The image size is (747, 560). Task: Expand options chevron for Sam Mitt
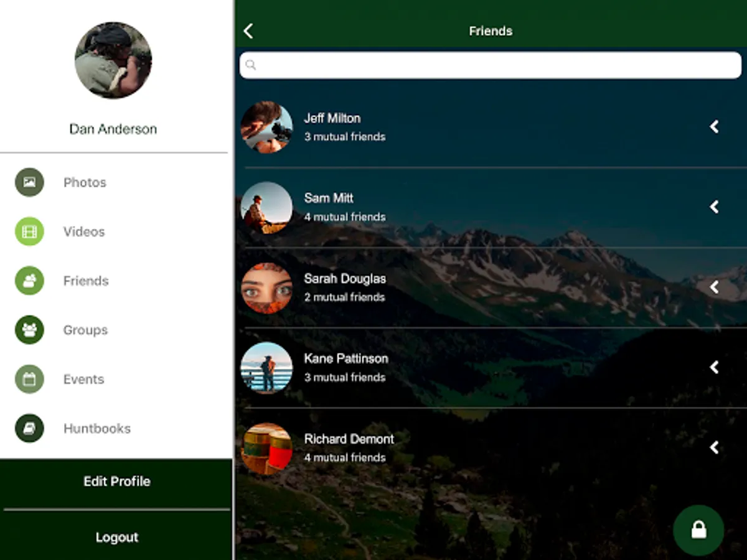coord(715,207)
